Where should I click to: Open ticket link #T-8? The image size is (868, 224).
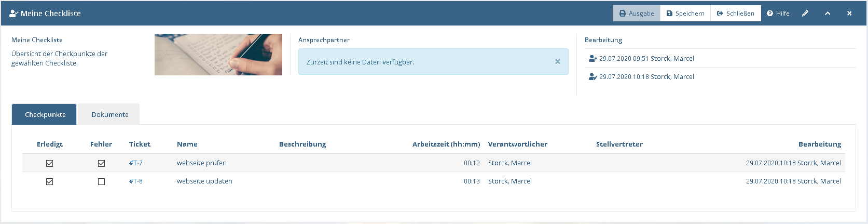136,181
